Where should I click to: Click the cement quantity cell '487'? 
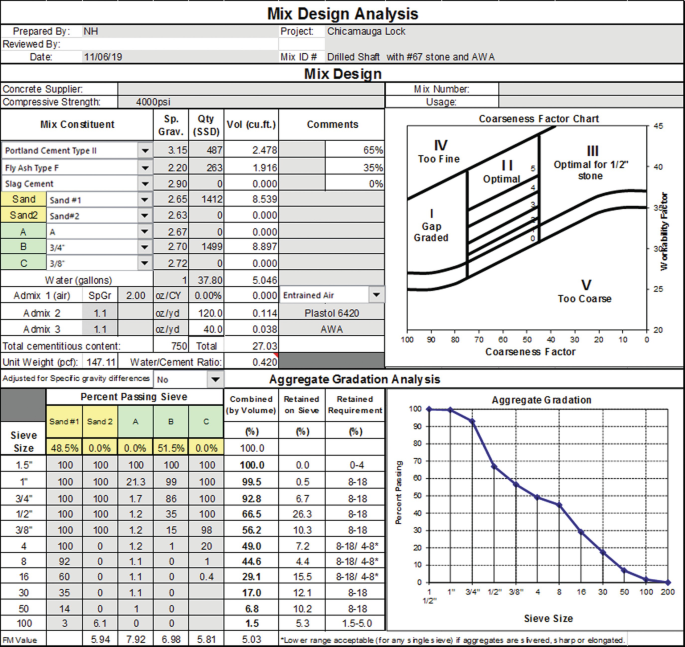tap(206, 150)
